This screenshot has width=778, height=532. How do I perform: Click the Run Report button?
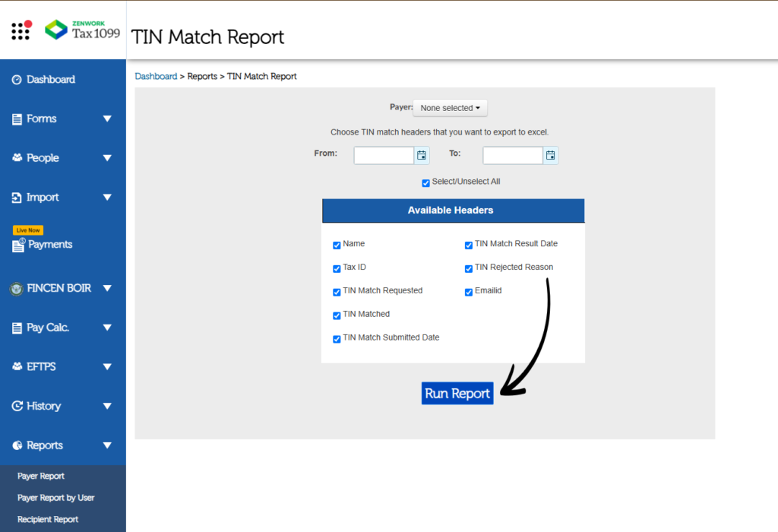(x=457, y=393)
